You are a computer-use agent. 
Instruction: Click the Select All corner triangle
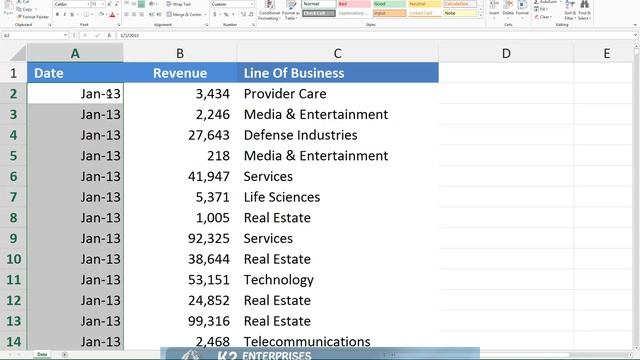tap(18, 53)
